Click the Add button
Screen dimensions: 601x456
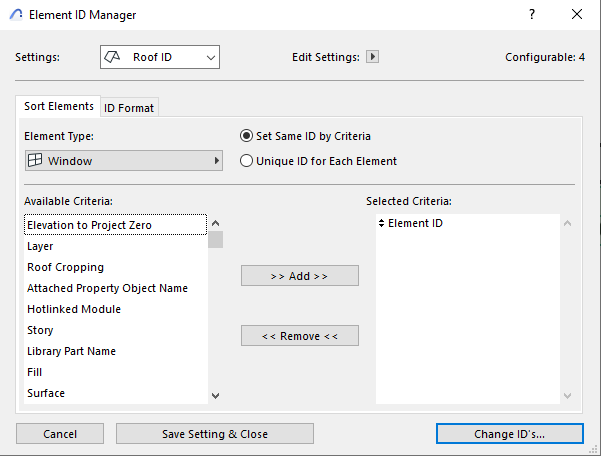(x=300, y=276)
